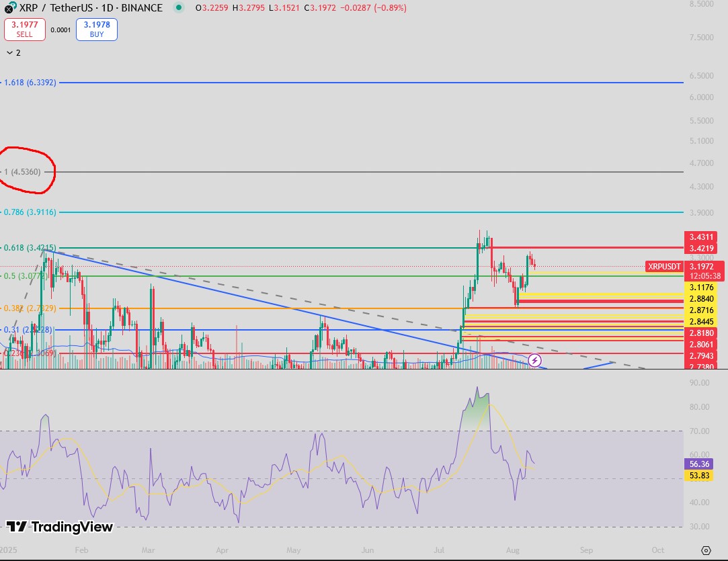Image resolution: width=728 pixels, height=561 pixels.
Task: Click the Feb label on time axis
Action: coord(81,550)
